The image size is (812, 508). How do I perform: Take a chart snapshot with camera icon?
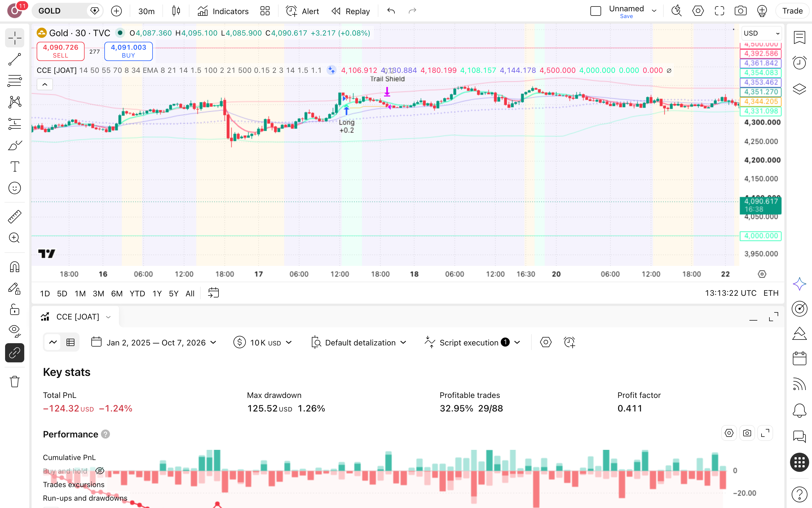click(x=741, y=11)
